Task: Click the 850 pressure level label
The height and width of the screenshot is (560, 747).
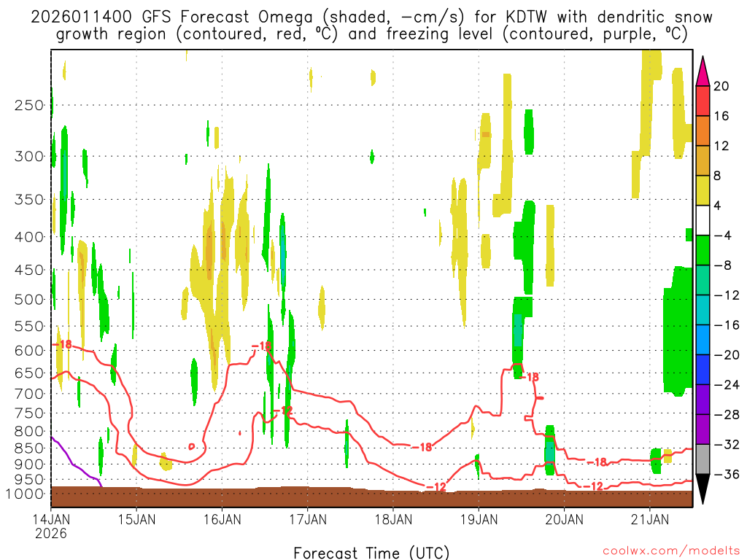Action: (x=29, y=448)
